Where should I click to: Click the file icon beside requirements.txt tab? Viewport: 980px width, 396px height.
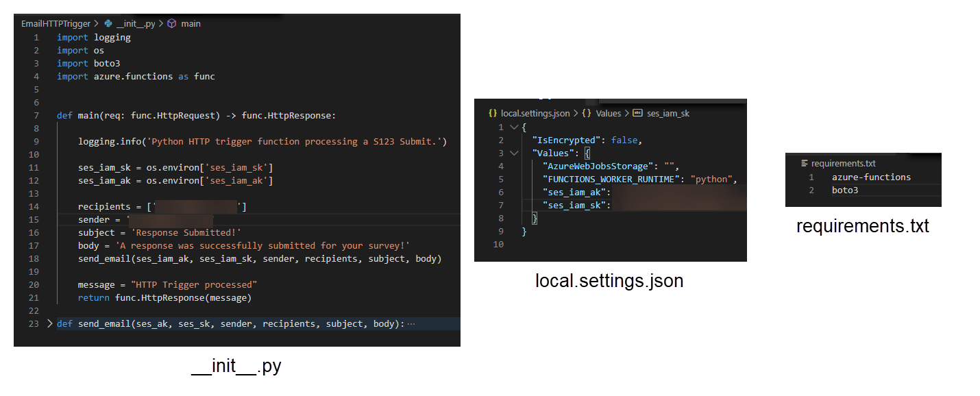coord(805,164)
